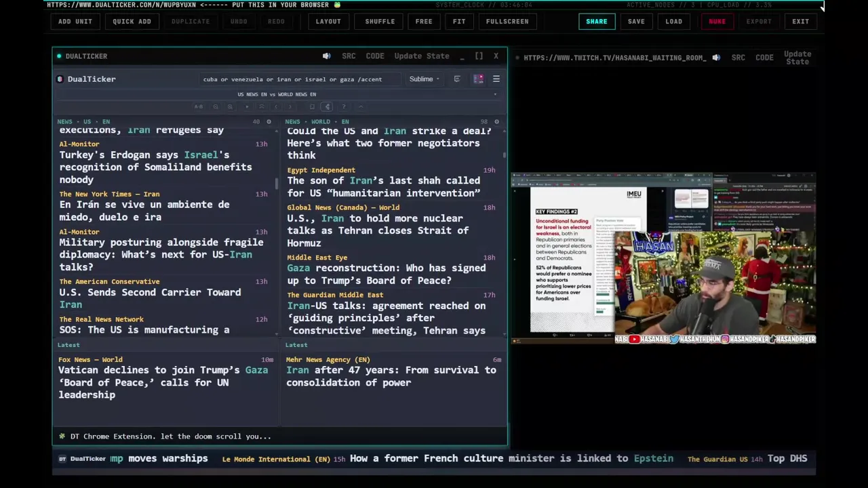The width and height of the screenshot is (868, 488).
Task: Click SHUFFLE in the top toolbar
Action: 380,22
